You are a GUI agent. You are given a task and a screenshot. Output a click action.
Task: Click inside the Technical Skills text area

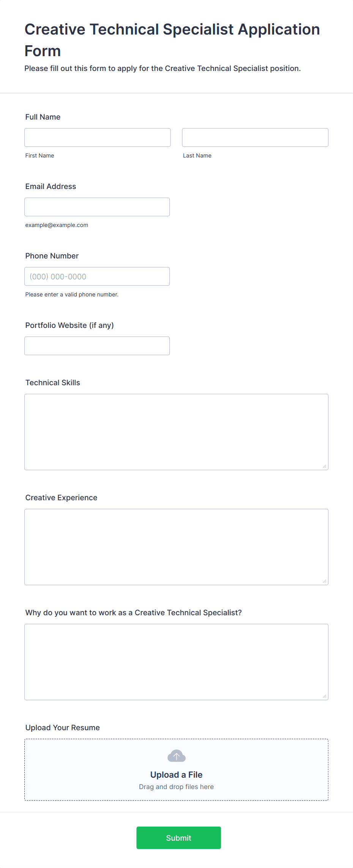[176, 432]
